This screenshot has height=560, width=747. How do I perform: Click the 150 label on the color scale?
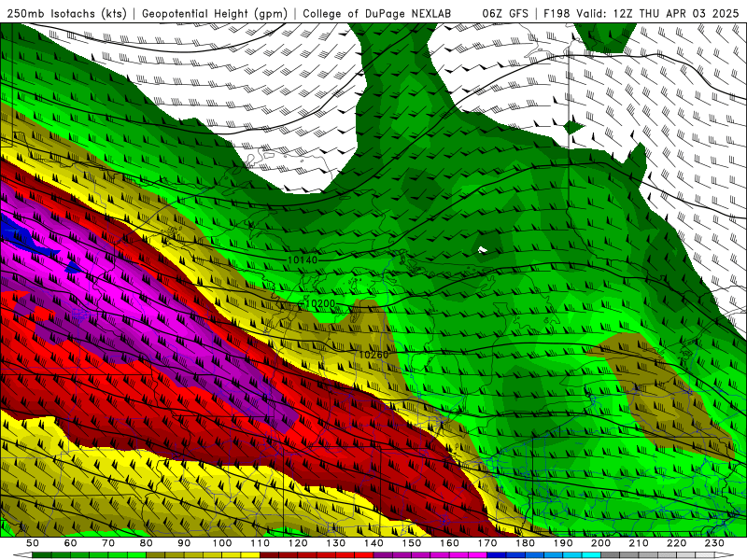tap(412, 543)
